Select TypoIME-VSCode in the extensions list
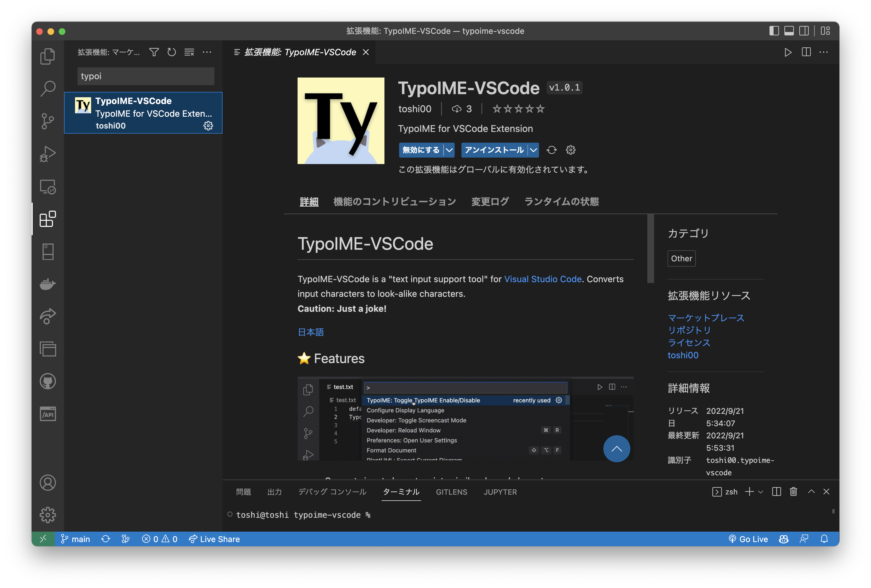 (x=143, y=113)
